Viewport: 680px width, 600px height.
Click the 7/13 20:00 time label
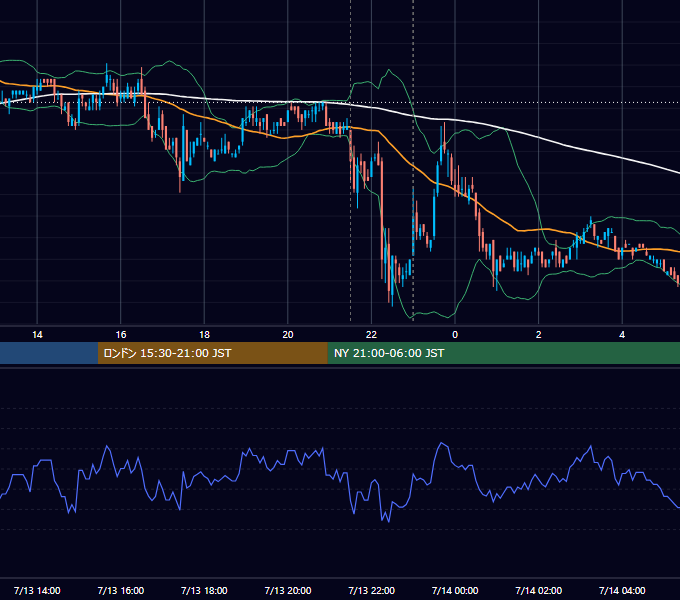pos(288,590)
